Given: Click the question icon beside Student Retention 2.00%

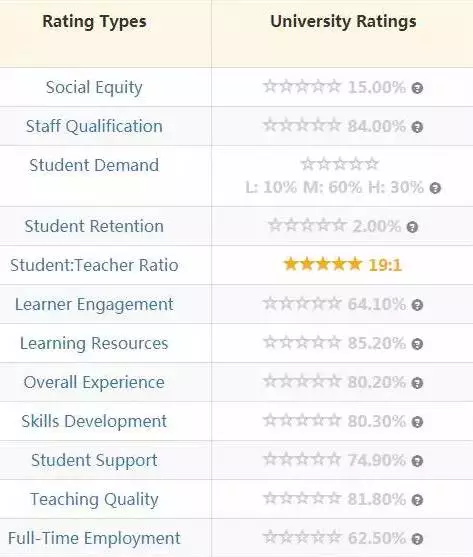Looking at the screenshot, I should click(x=412, y=227).
